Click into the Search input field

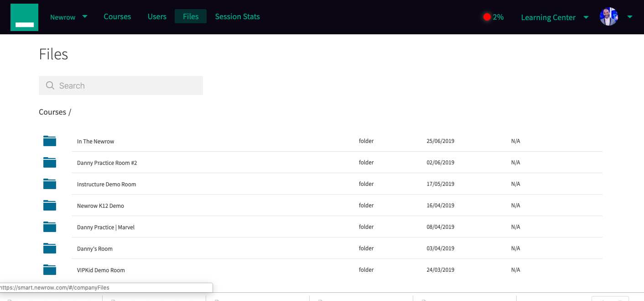(121, 85)
